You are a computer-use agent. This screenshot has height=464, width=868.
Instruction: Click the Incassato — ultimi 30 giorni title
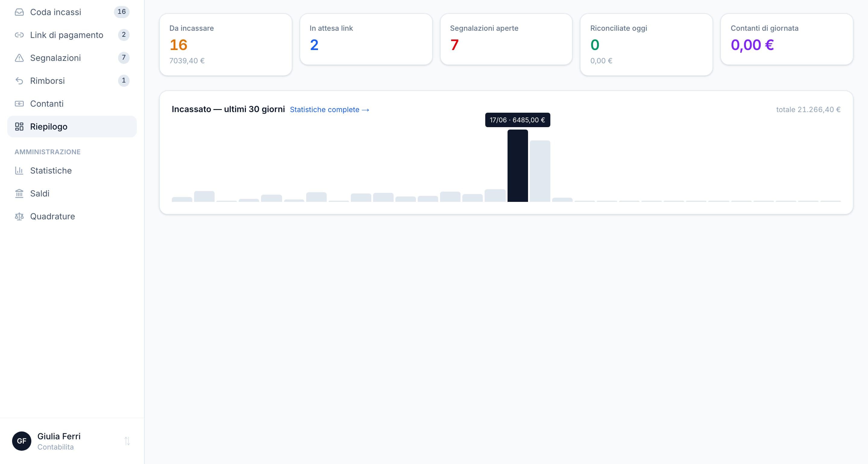[x=228, y=109]
